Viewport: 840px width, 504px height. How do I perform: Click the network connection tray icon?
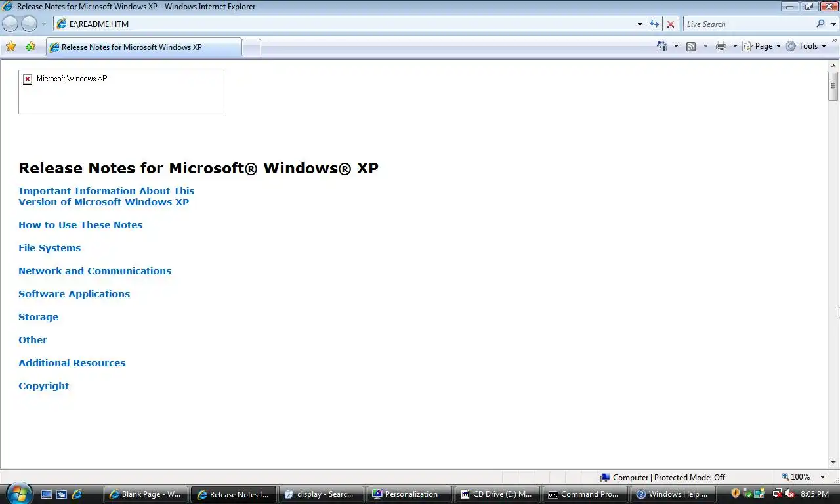[778, 493]
